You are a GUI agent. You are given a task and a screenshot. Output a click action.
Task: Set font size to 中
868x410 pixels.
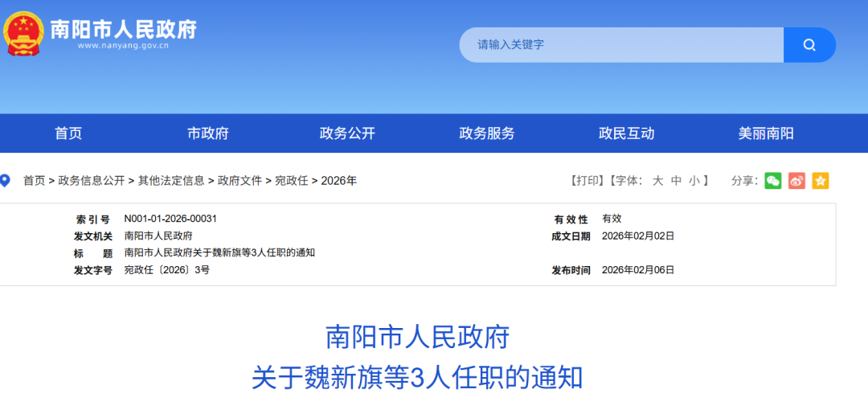(x=676, y=181)
